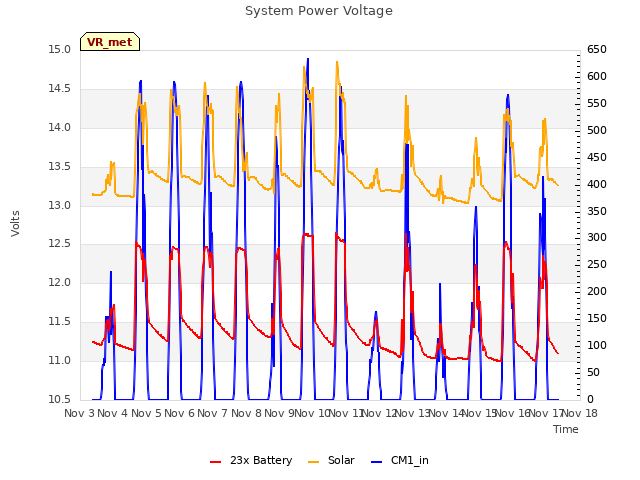Click the orange Solar legend swatch
The width and height of the screenshot is (640, 480).
[313, 462]
